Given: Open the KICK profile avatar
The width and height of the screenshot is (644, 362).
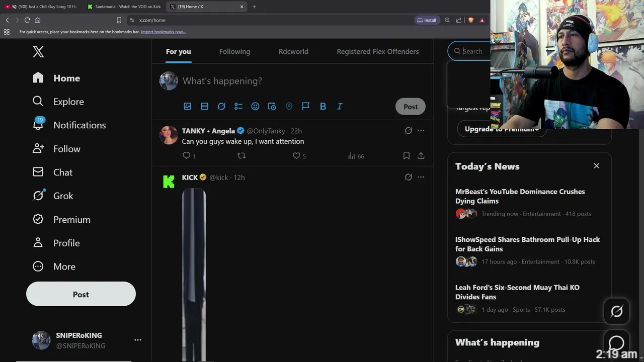Looking at the screenshot, I should tap(169, 182).
